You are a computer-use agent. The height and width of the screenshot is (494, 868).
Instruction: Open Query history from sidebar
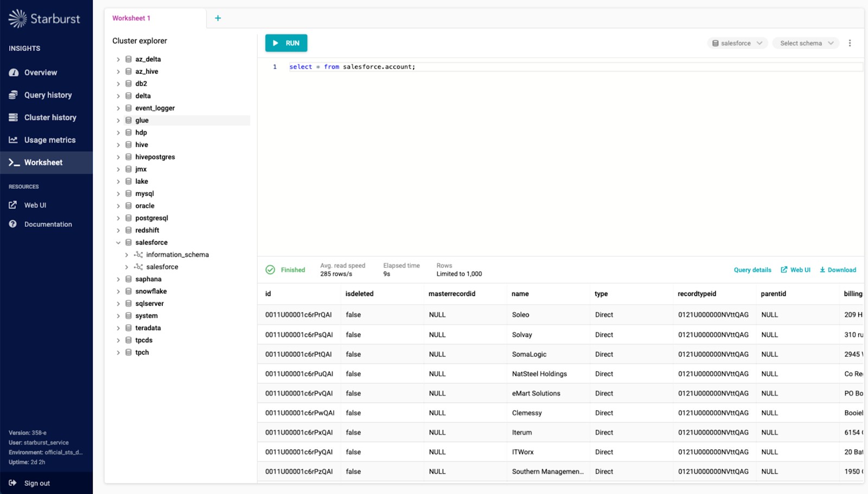48,95
